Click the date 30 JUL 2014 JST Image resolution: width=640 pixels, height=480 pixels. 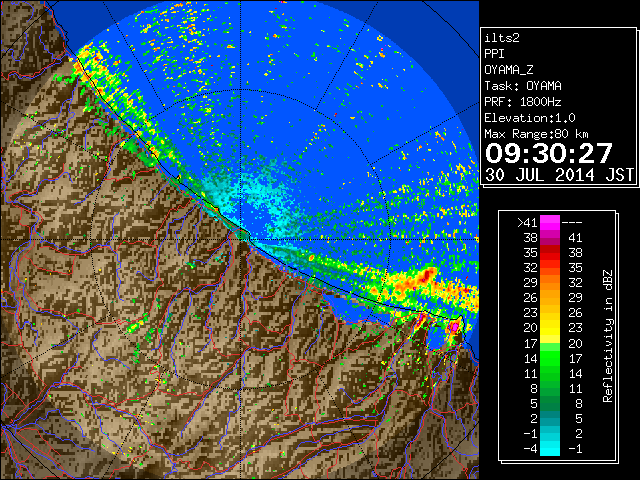click(559, 175)
